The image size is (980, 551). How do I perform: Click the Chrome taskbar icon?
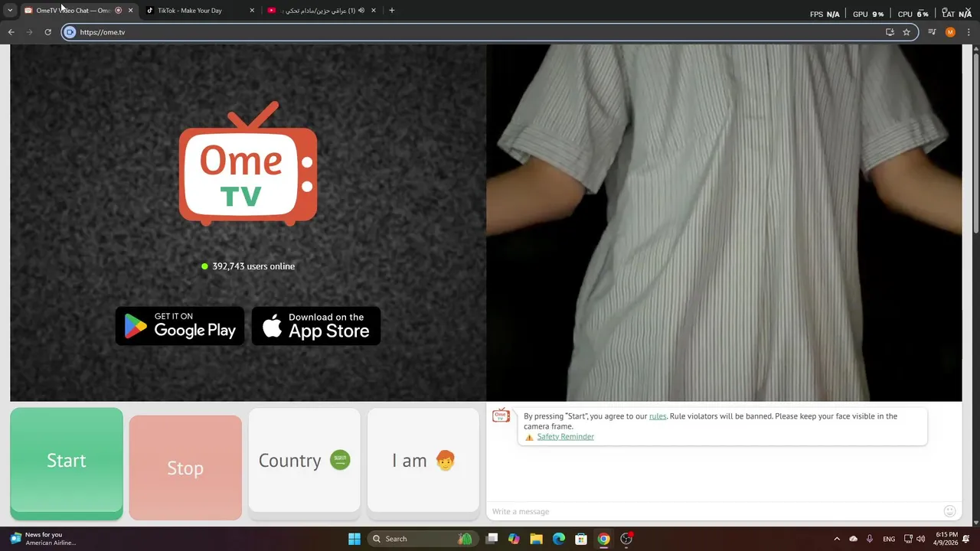603,539
